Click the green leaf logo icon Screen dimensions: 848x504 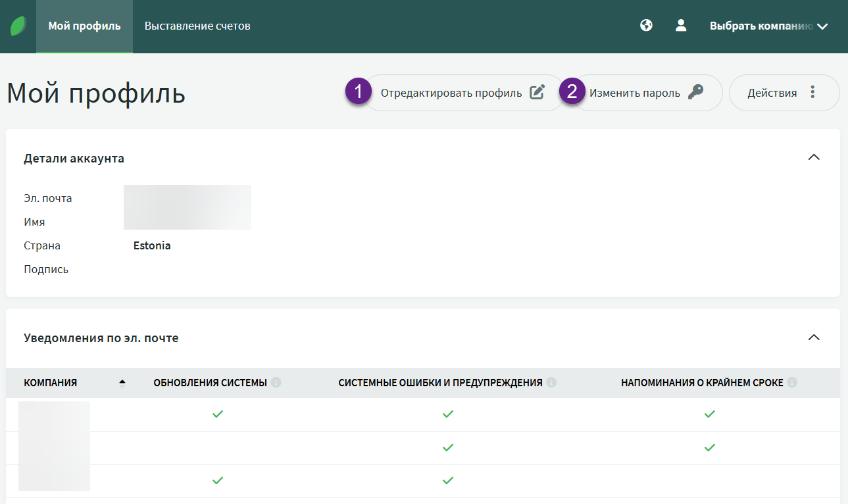[18, 26]
